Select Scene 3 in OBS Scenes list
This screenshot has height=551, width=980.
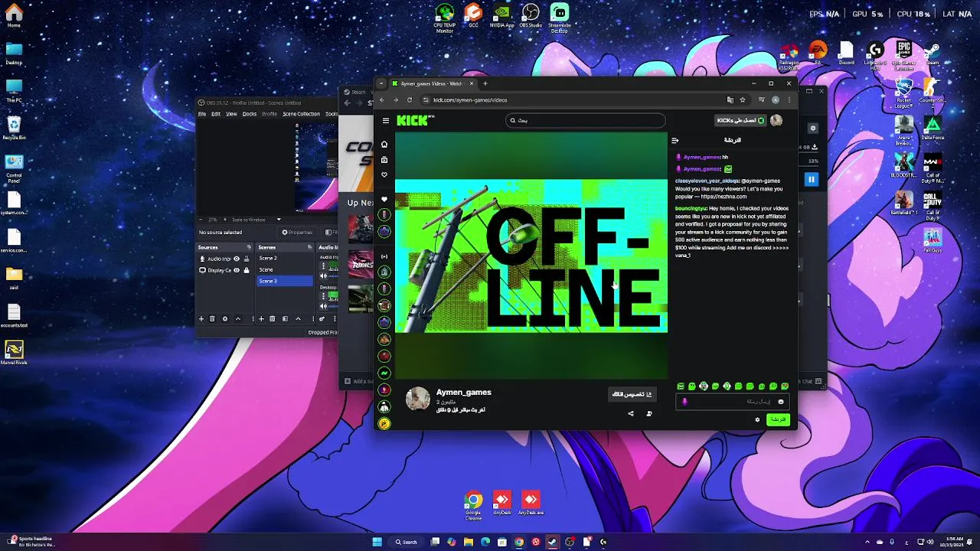tap(284, 281)
